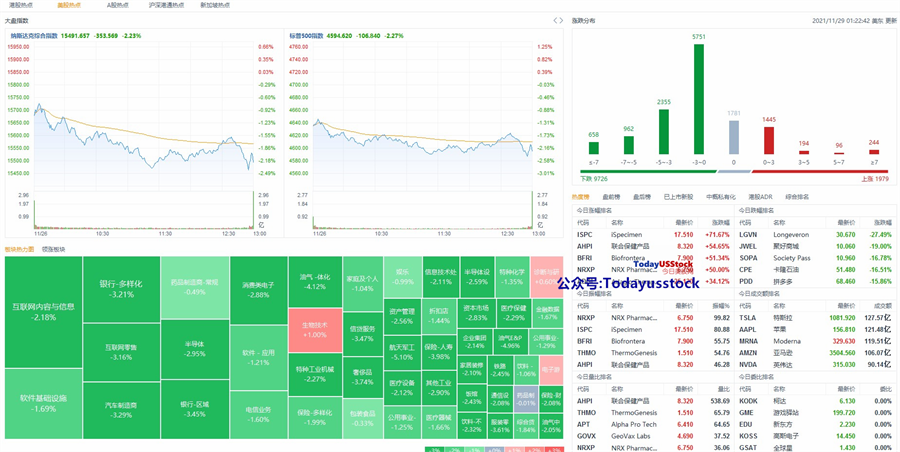Open the 油气-体化 -4.12% tile
Screen dimensions: 900x452
[315, 281]
